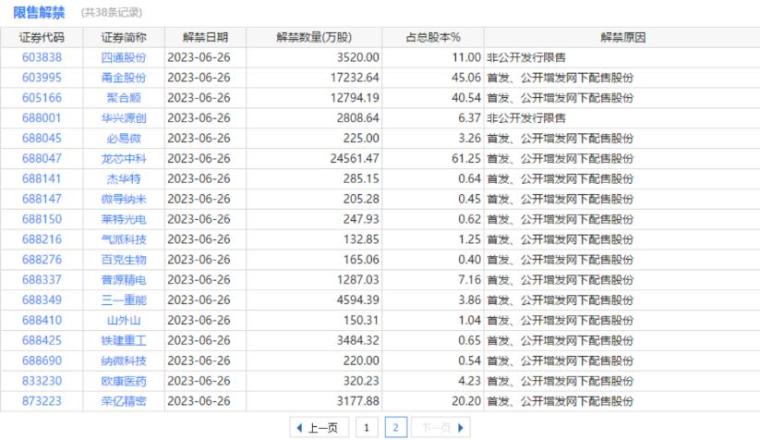The image size is (760, 440).
Task: Open 三一重能 stock details
Action: click(x=124, y=300)
